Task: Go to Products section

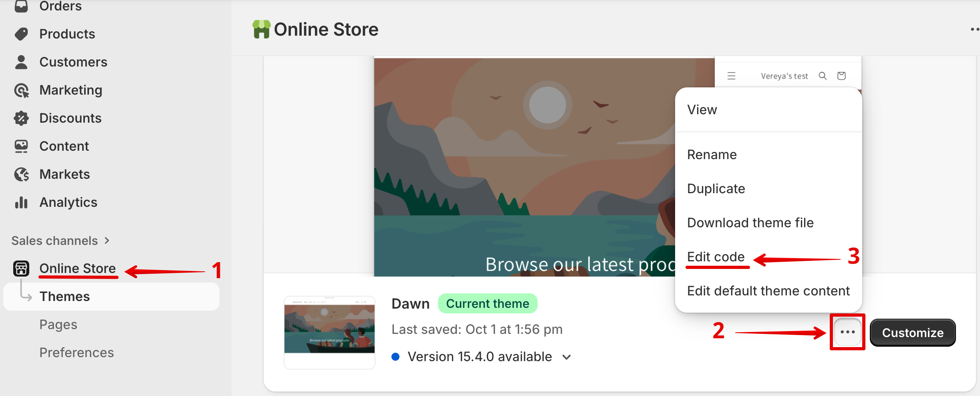Action: [67, 34]
